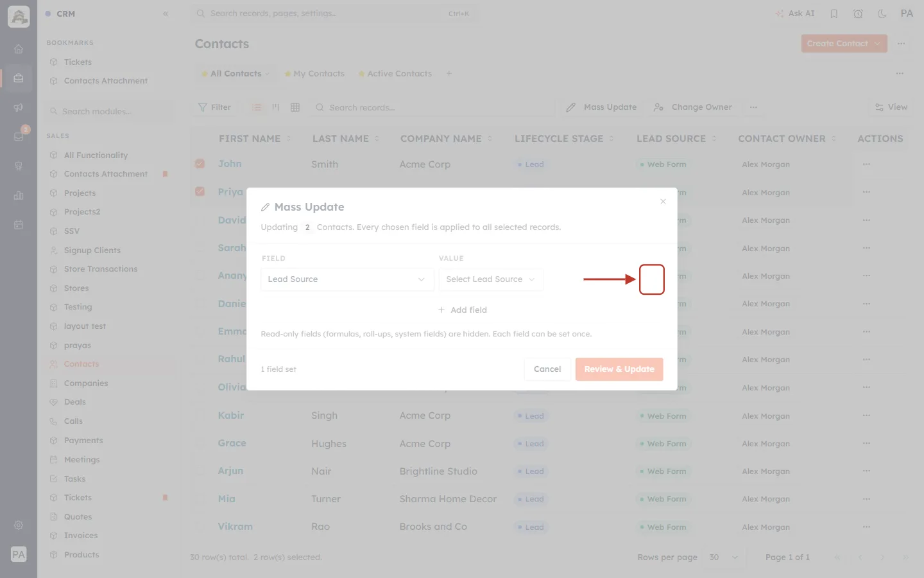Open the Lead Source field dropdown

[347, 279]
